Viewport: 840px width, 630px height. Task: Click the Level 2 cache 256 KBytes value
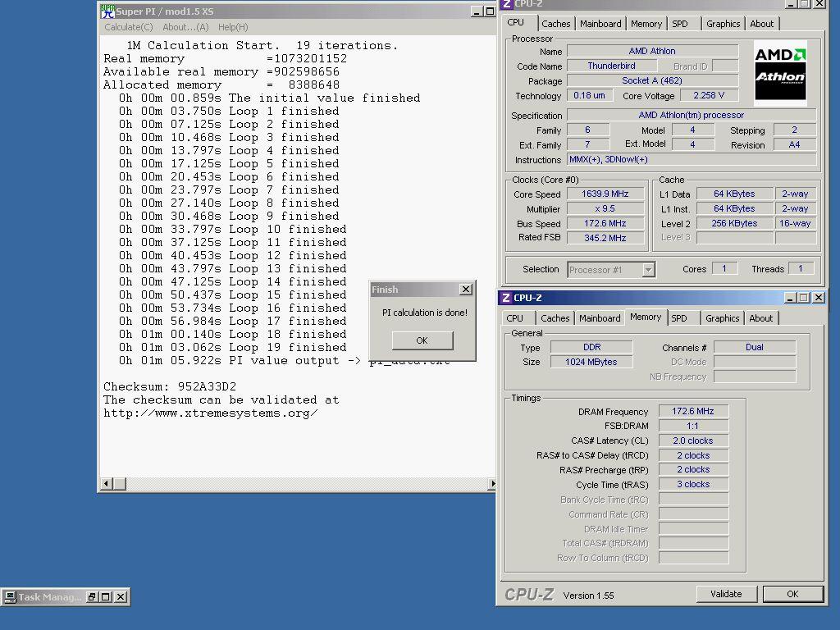734,223
